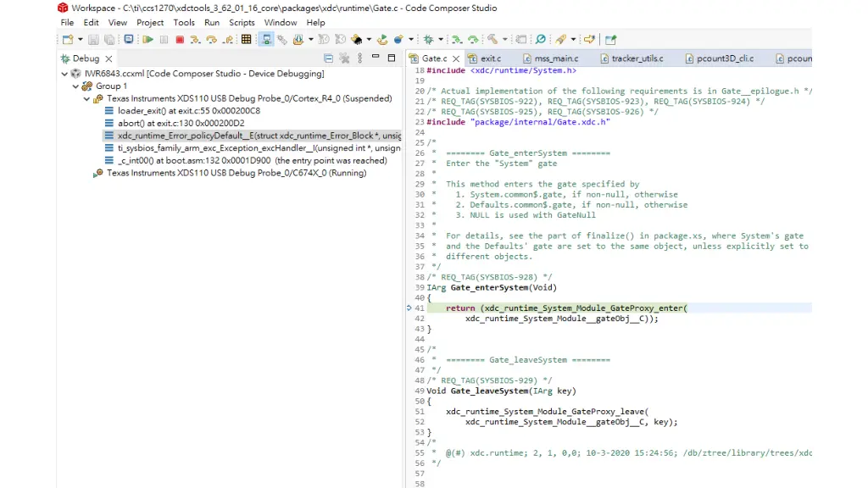Terminate the debug session with the red stop icon
868x488 pixels.
tap(180, 39)
